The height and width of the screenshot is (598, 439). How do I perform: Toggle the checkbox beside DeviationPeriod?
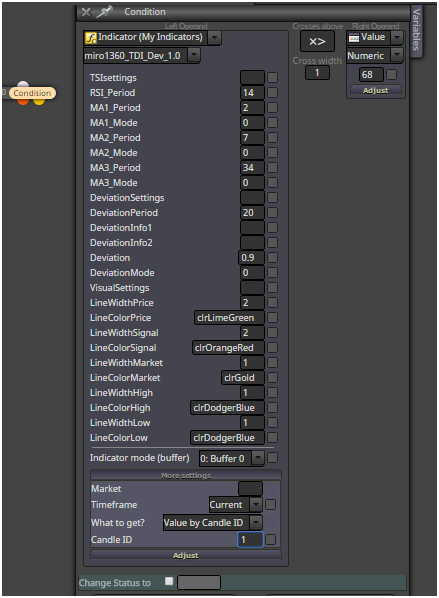272,212
